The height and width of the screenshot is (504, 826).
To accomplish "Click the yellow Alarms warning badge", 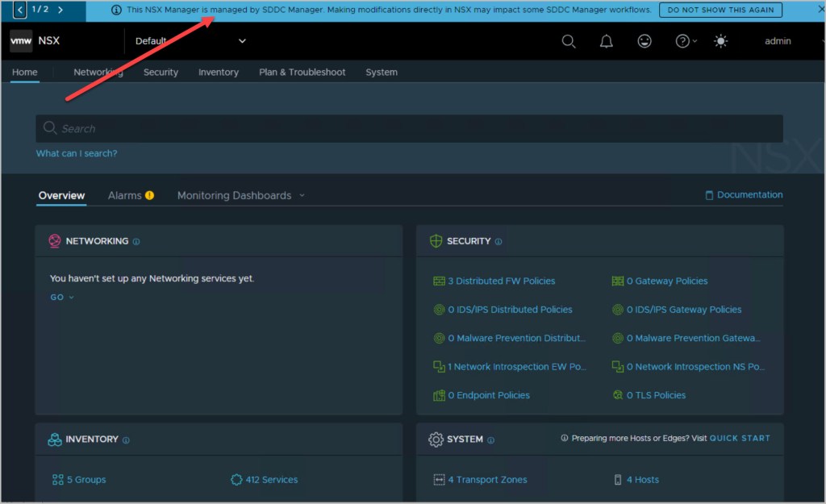I will tap(149, 195).
